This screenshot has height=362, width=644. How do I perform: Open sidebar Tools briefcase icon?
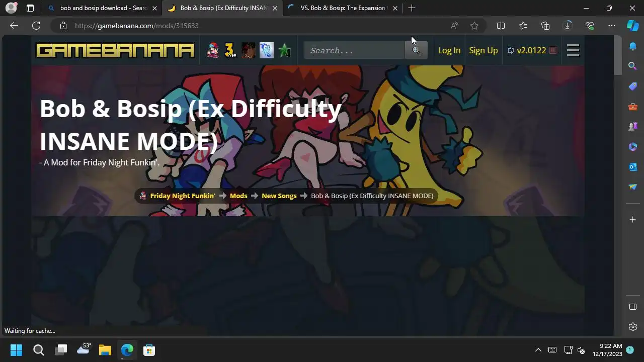coord(633,106)
